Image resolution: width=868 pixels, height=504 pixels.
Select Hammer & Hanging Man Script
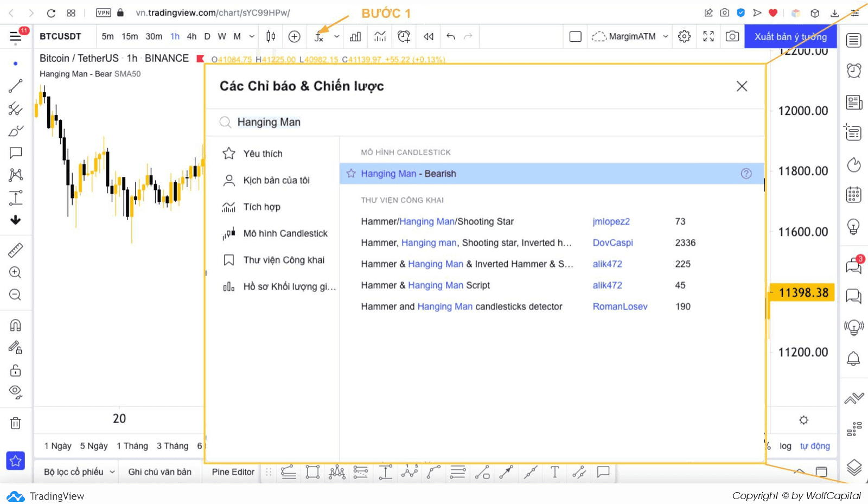[425, 285]
